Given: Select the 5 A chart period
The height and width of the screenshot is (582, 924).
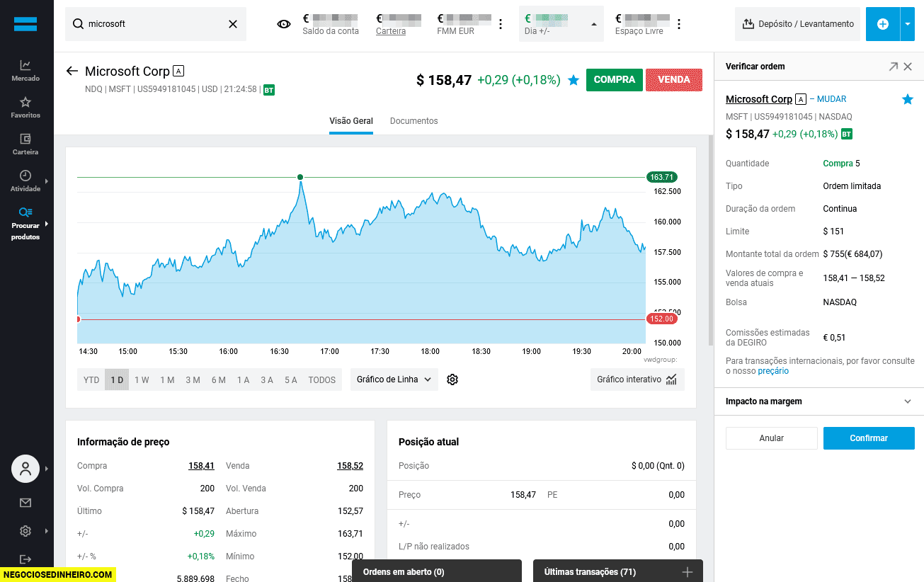Looking at the screenshot, I should point(290,380).
